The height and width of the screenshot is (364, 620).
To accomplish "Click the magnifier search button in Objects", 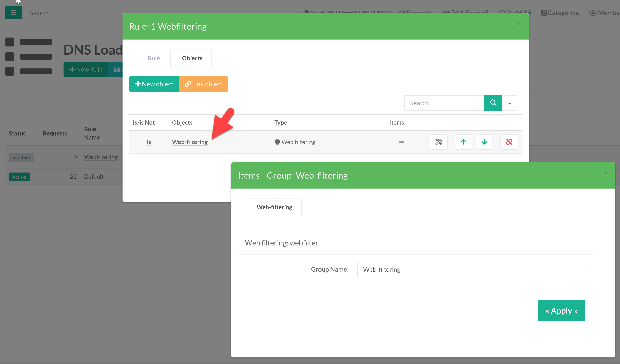I will 493,103.
